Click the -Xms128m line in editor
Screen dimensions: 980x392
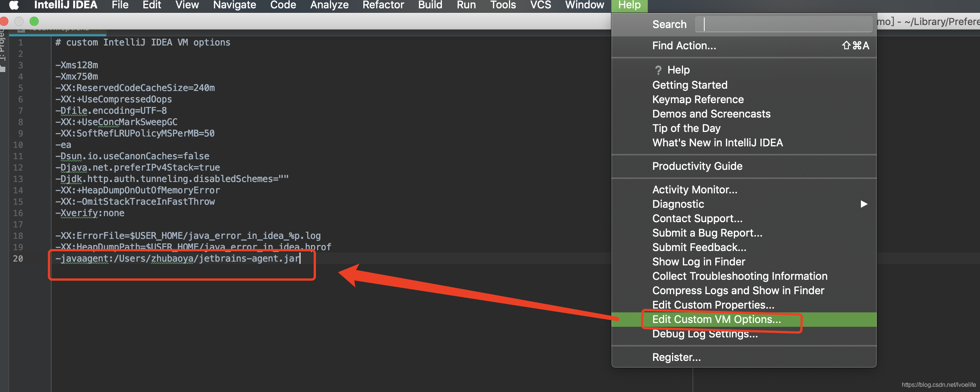pyautogui.click(x=77, y=65)
